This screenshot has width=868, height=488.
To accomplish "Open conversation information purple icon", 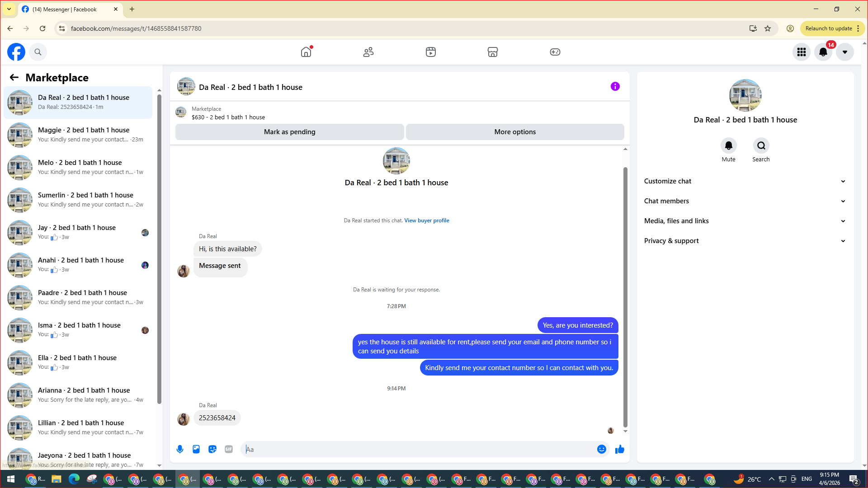I will pos(615,86).
